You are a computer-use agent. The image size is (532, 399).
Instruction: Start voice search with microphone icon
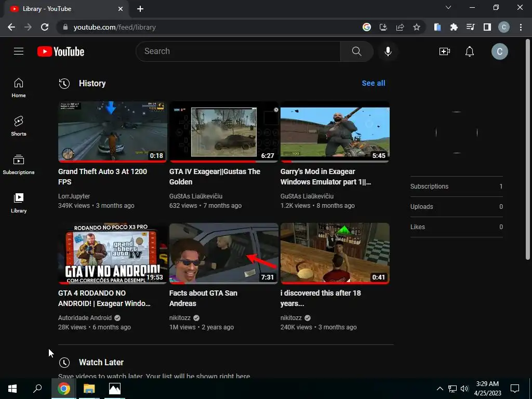(388, 51)
